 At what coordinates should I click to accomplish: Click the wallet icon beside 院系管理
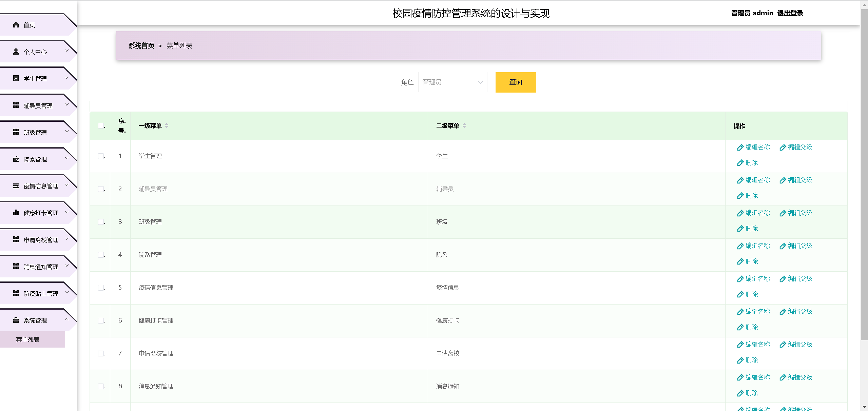pyautogui.click(x=16, y=159)
